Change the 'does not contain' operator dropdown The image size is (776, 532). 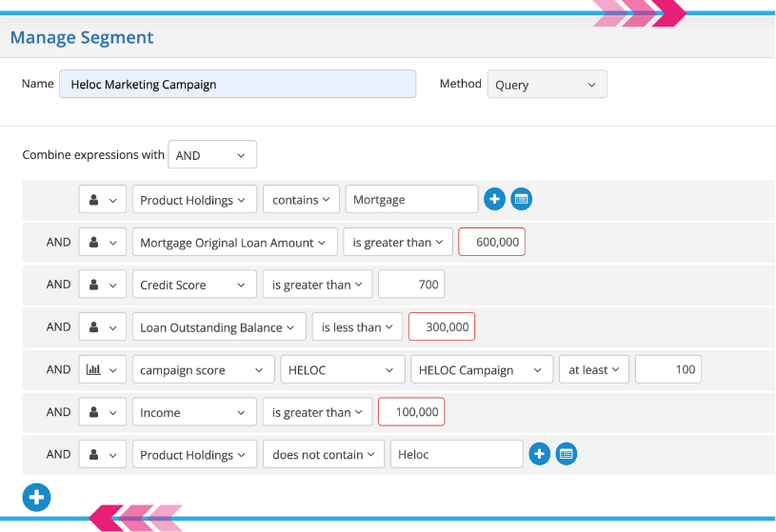(x=324, y=455)
